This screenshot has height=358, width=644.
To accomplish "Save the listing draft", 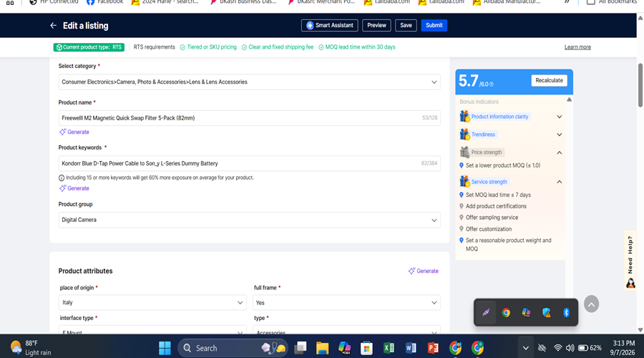I will click(x=406, y=26).
